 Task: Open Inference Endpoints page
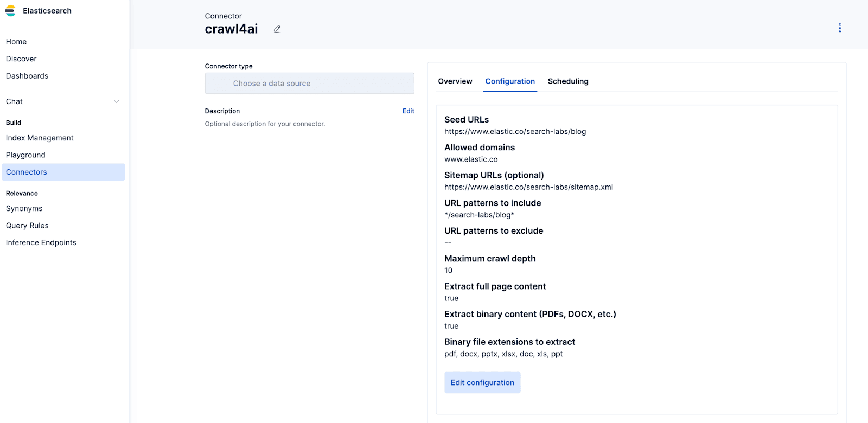point(41,243)
